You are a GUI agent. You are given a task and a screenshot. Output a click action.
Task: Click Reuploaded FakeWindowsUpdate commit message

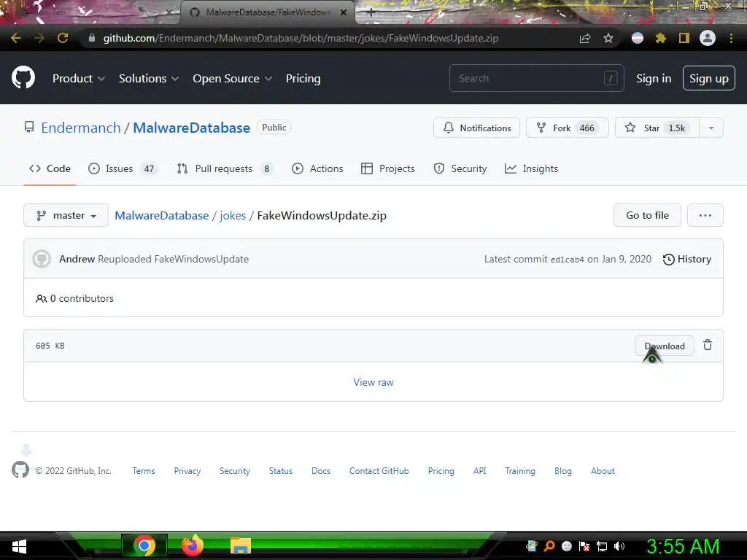(173, 259)
